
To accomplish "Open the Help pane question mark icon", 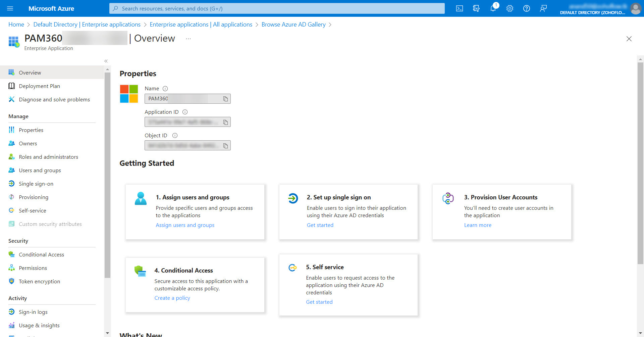I will (526, 8).
